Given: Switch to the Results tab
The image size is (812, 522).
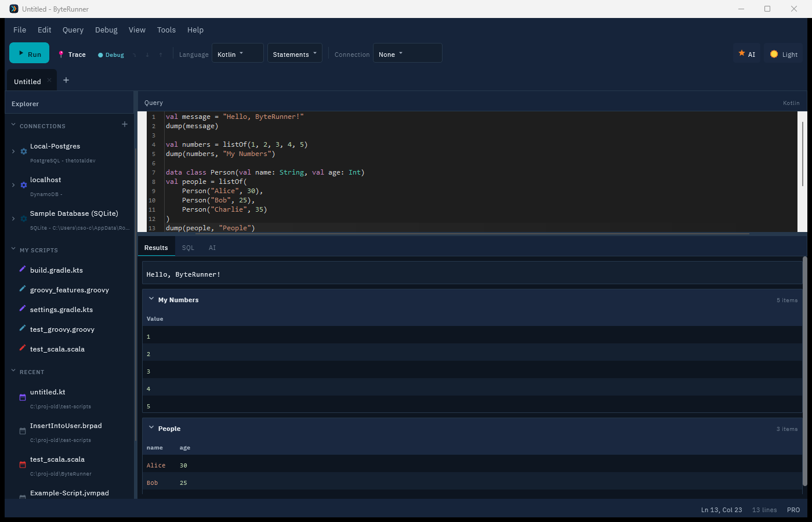Looking at the screenshot, I should point(156,248).
